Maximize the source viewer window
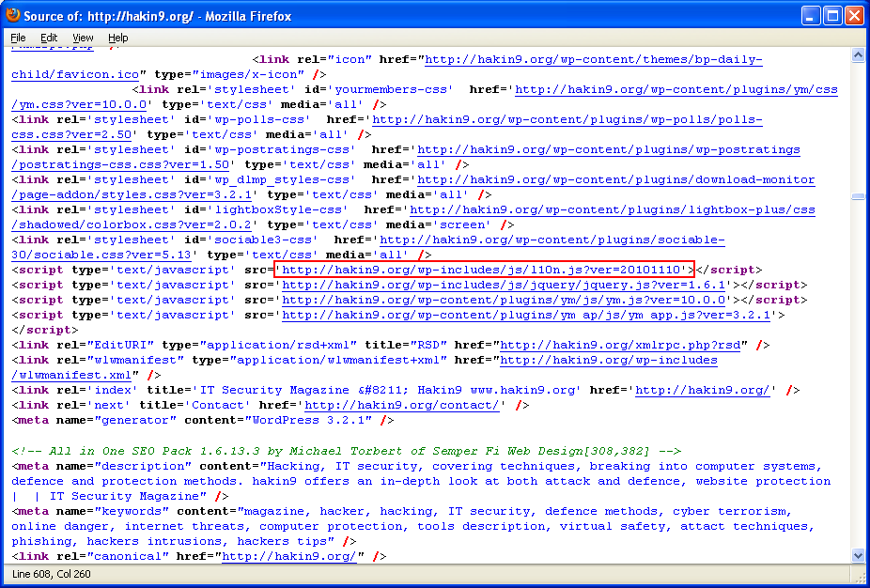 [832, 16]
